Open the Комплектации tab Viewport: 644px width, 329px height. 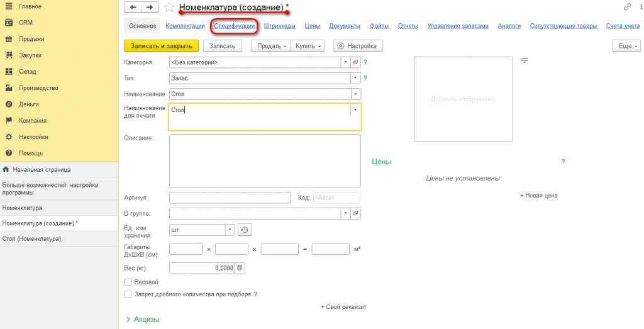click(185, 26)
